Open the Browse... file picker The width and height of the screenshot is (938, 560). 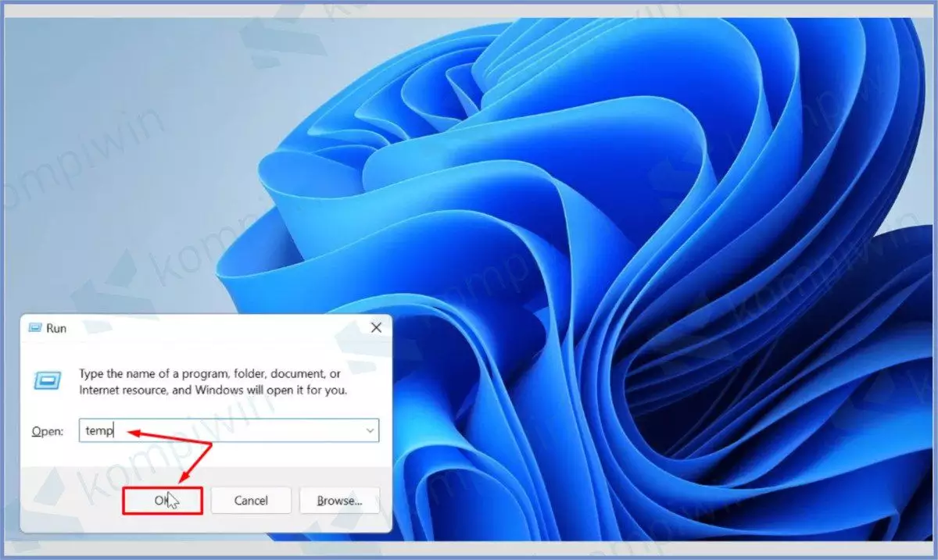point(339,501)
